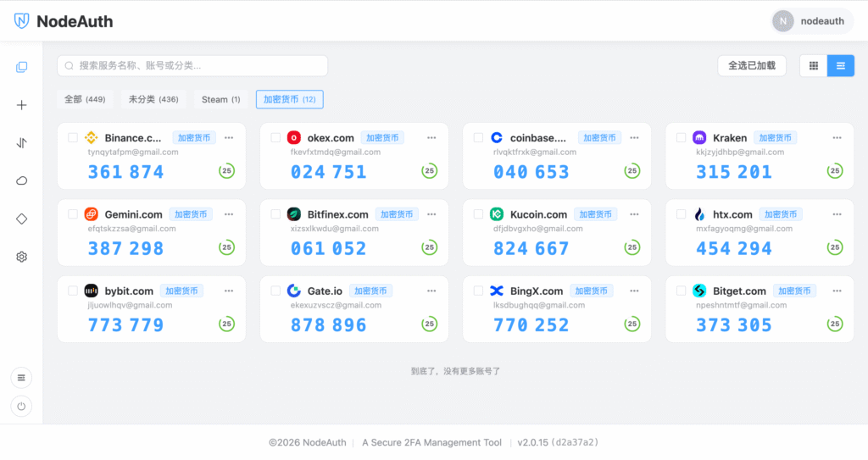The width and height of the screenshot is (868, 460).
Task: Expand the Gemini.com options menu
Action: pos(229,213)
